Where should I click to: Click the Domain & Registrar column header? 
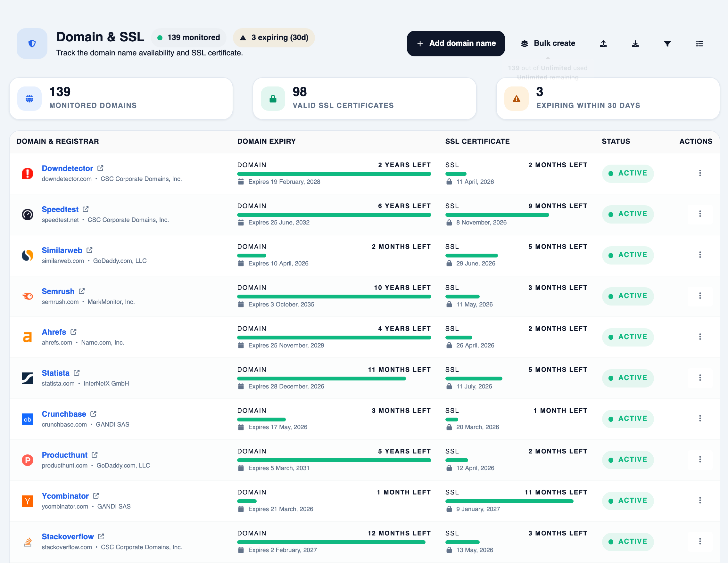(58, 141)
